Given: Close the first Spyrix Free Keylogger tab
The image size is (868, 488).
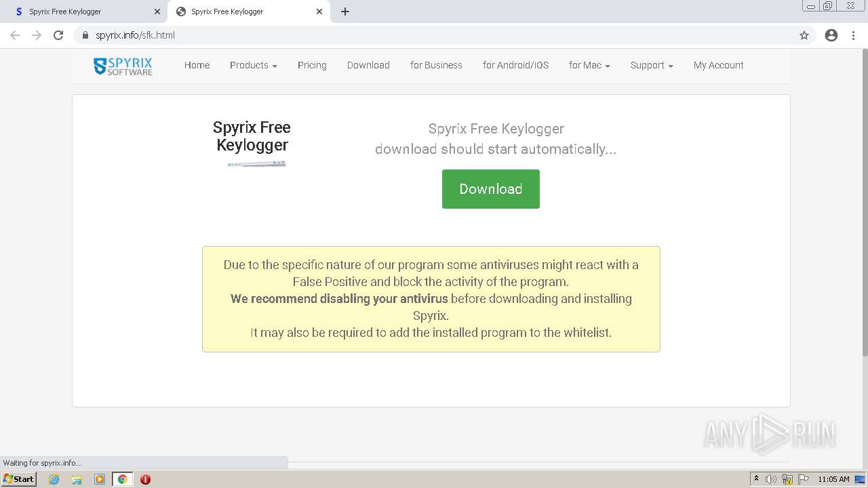Looking at the screenshot, I should point(157,12).
